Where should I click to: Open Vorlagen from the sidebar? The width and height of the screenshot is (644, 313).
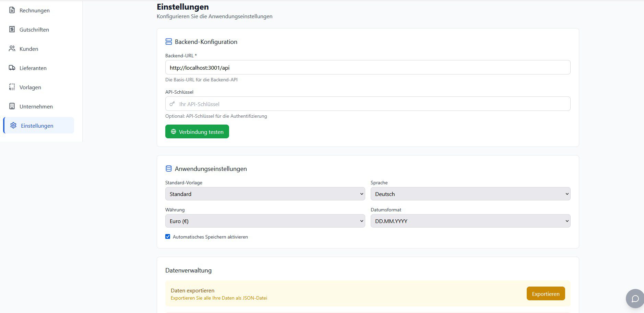(38, 87)
